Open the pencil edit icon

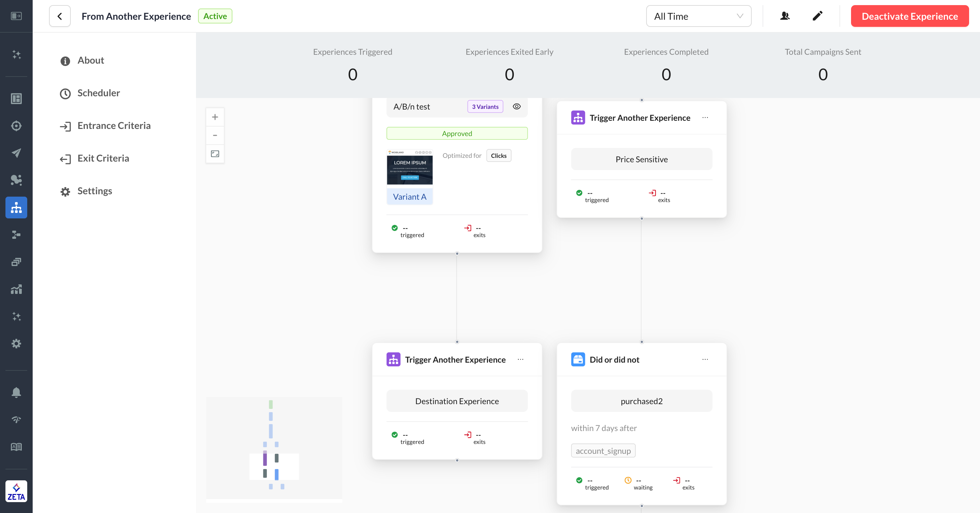[x=817, y=16]
